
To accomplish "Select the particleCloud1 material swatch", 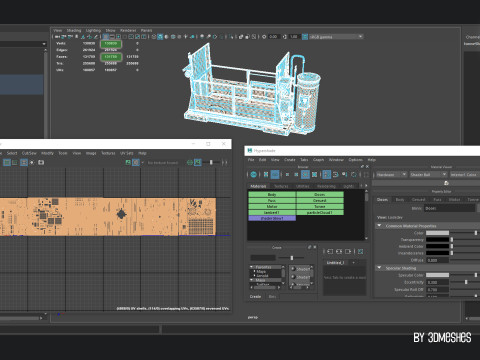I will [x=320, y=212].
